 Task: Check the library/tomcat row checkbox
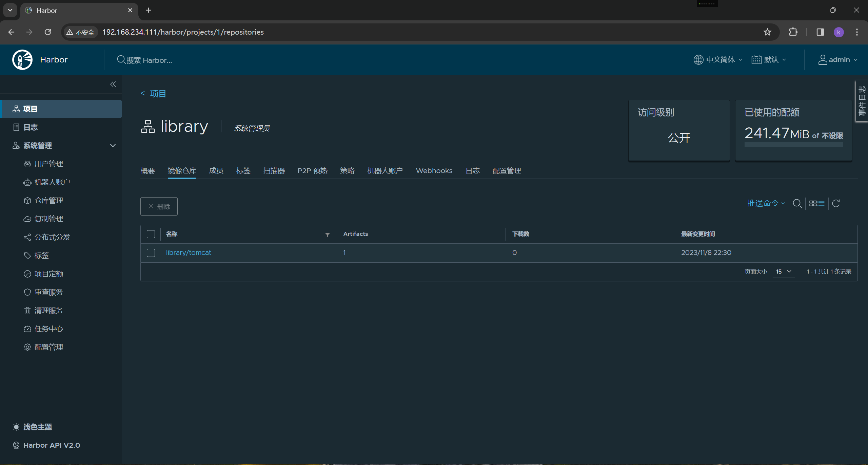click(x=151, y=253)
